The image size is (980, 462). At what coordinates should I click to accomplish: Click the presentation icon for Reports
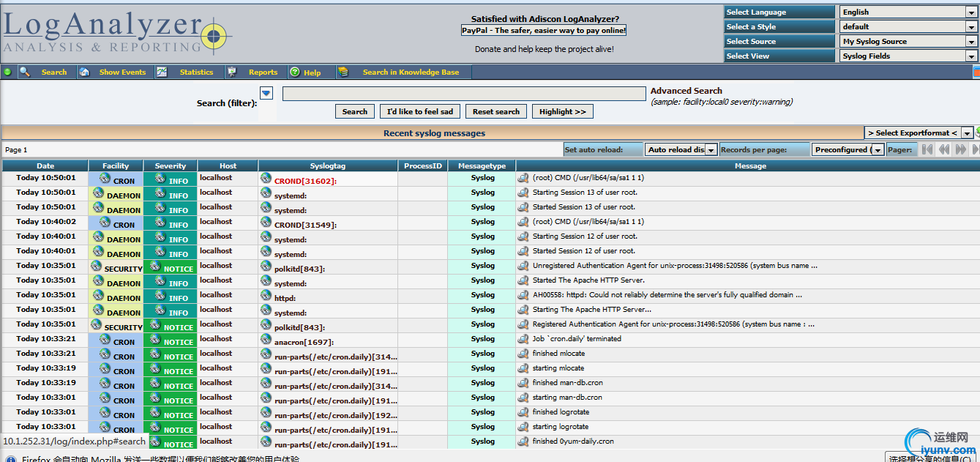click(x=232, y=72)
